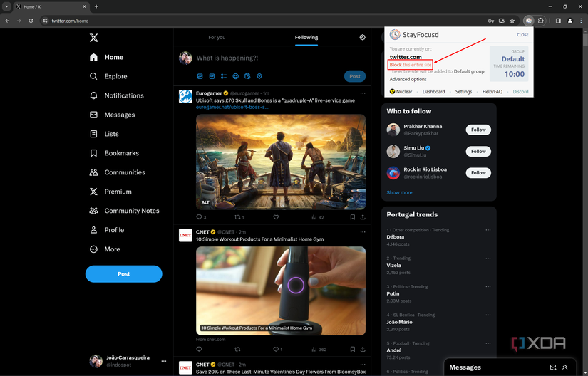
Task: Like the Eurogamer post
Action: (276, 217)
